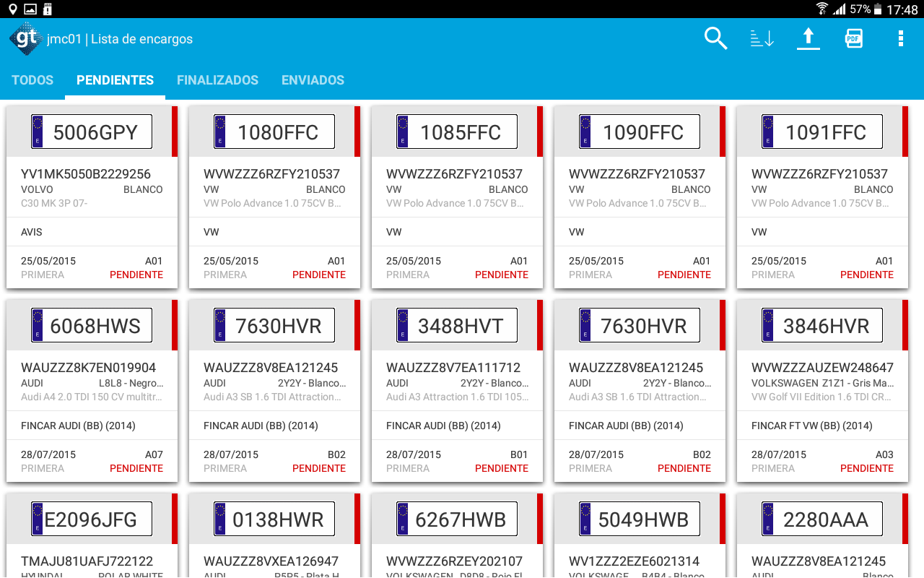The height and width of the screenshot is (578, 924).
Task: Tap VIN WAUZZZ8K7EN019904
Action: [x=89, y=368]
